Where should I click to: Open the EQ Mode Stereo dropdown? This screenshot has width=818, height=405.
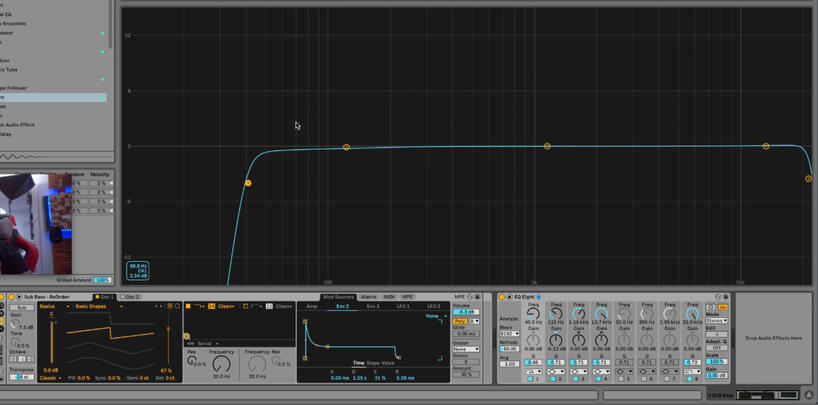pos(716,321)
